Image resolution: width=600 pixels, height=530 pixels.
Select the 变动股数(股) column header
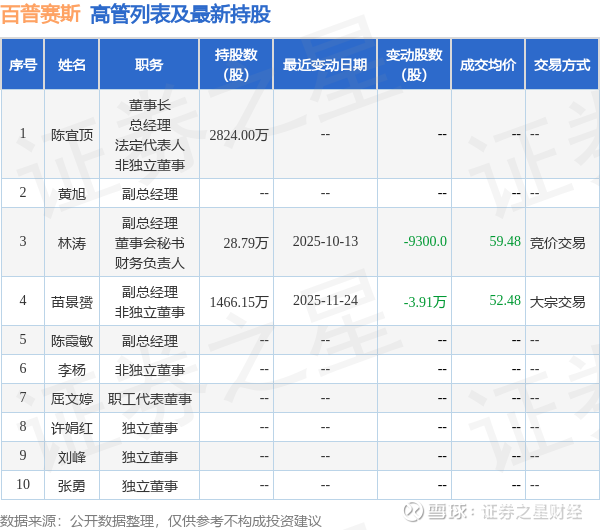(414, 65)
